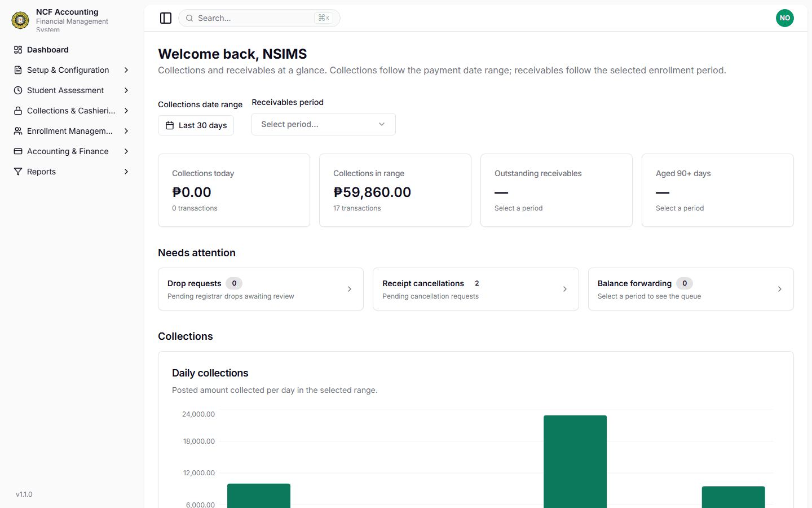Toggle the sidebar panel icon
This screenshot has width=812, height=508.
pos(166,18)
